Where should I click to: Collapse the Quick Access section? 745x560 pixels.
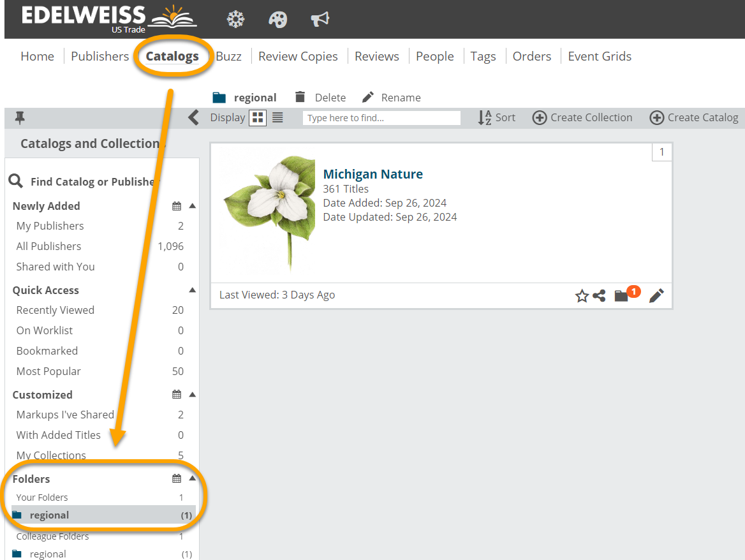[193, 290]
